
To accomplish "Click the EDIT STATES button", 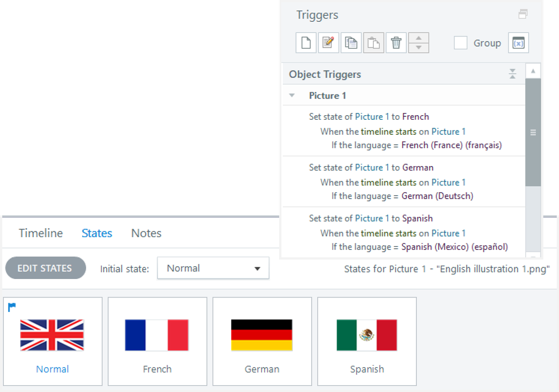I will click(x=45, y=268).
